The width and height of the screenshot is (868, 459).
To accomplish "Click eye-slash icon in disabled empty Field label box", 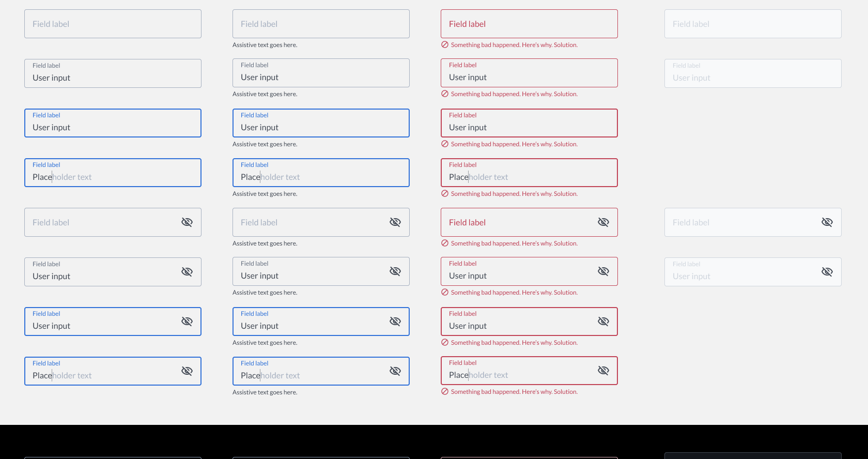I will [x=827, y=222].
